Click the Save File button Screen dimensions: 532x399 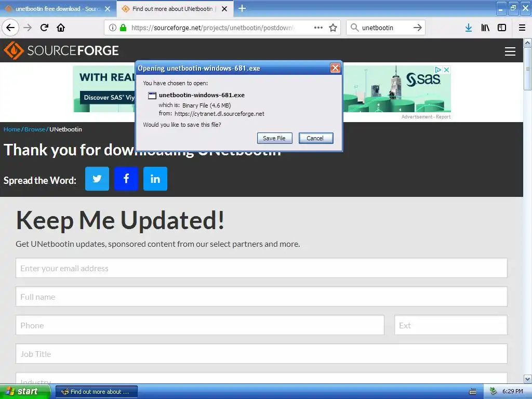click(274, 138)
